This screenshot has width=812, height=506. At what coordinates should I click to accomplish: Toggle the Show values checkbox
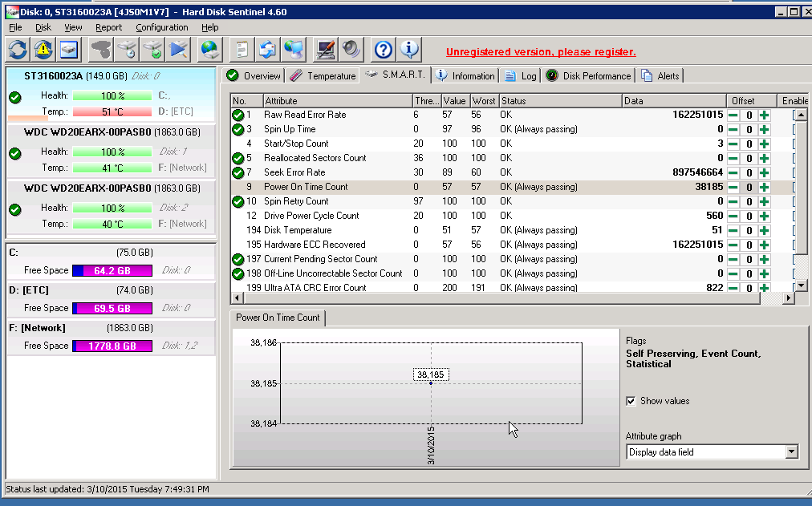point(631,401)
